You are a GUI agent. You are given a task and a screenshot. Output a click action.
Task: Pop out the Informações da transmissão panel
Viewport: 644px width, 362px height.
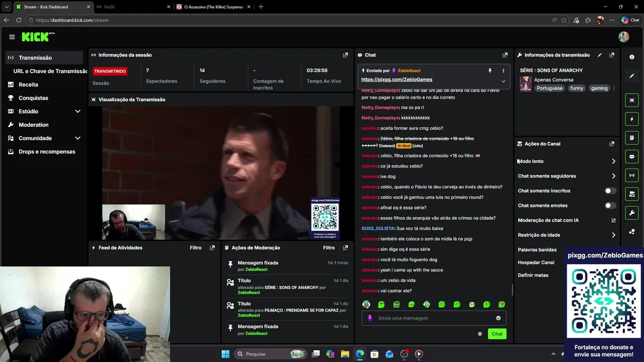click(611, 55)
